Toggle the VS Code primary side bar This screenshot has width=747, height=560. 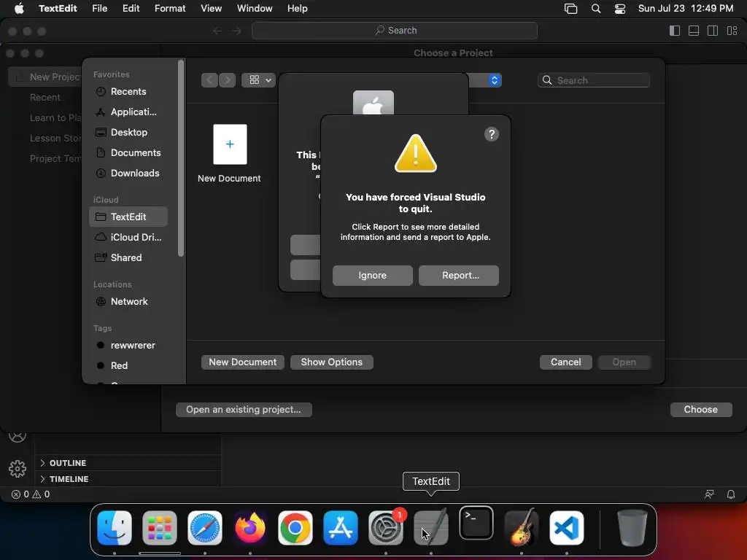coord(675,31)
